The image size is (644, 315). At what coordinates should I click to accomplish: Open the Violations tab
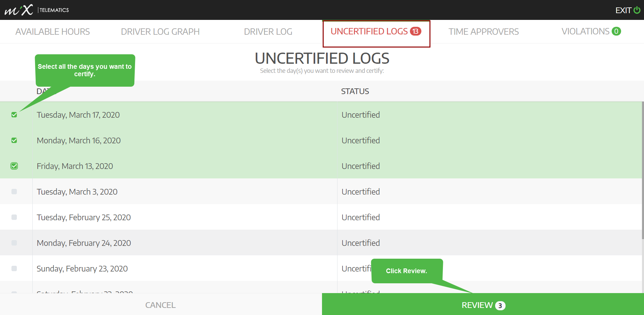coord(591,31)
